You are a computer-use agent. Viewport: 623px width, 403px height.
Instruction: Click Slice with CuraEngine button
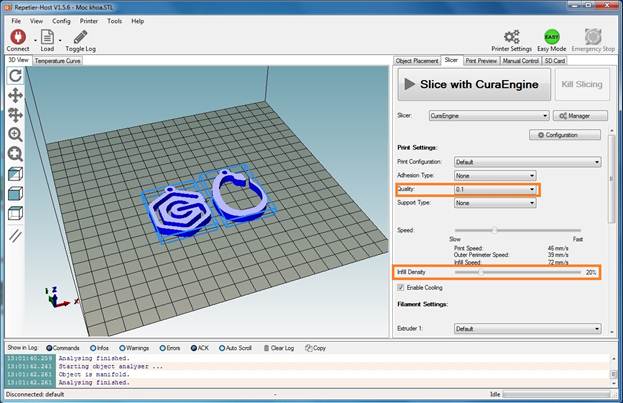(x=472, y=85)
